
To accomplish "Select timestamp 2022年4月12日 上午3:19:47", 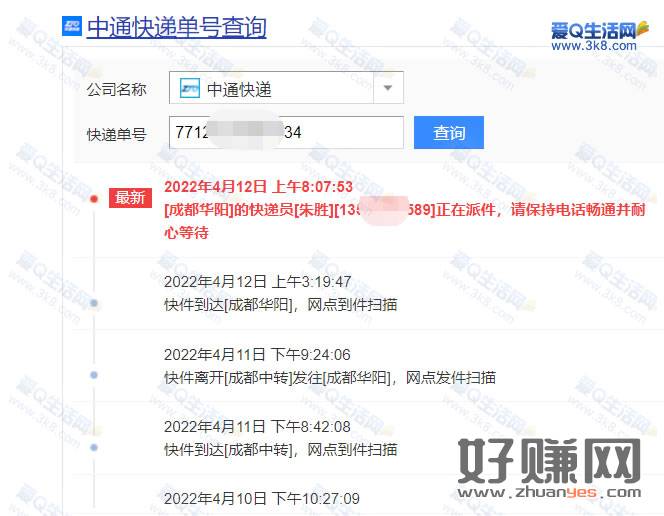I will pos(257,281).
